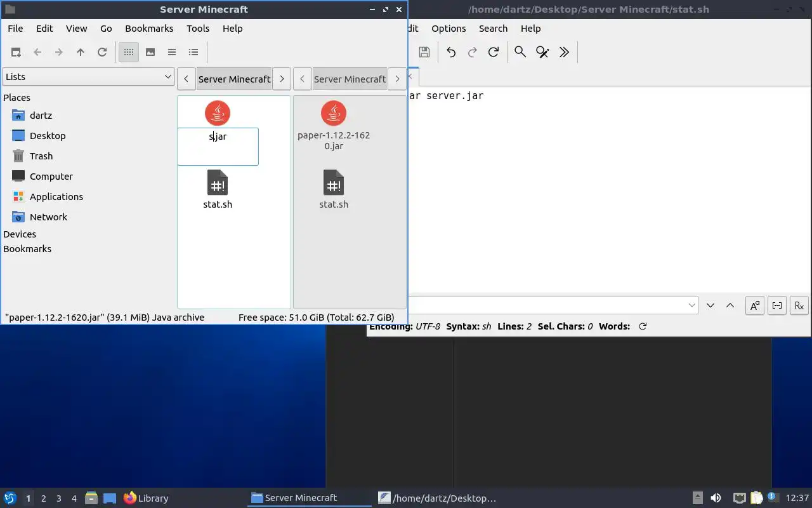Click Server Minecraft path button in right pane
This screenshot has width=812, height=508.
pos(350,79)
